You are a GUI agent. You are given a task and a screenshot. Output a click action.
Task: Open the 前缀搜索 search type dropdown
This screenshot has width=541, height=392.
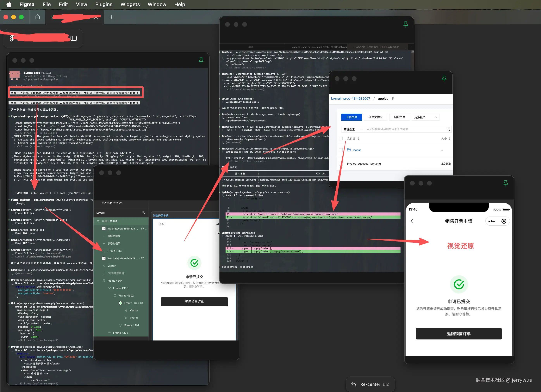[352, 129]
